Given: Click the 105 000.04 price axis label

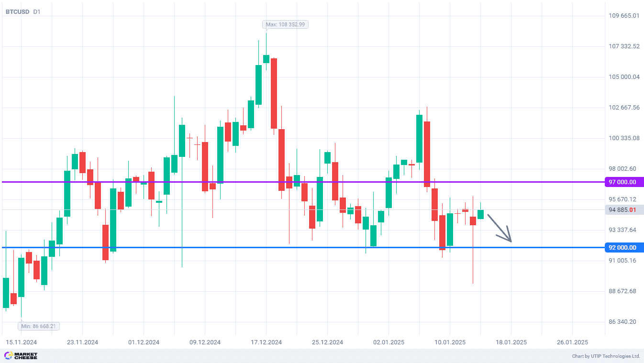Looking at the screenshot, I should click(624, 77).
